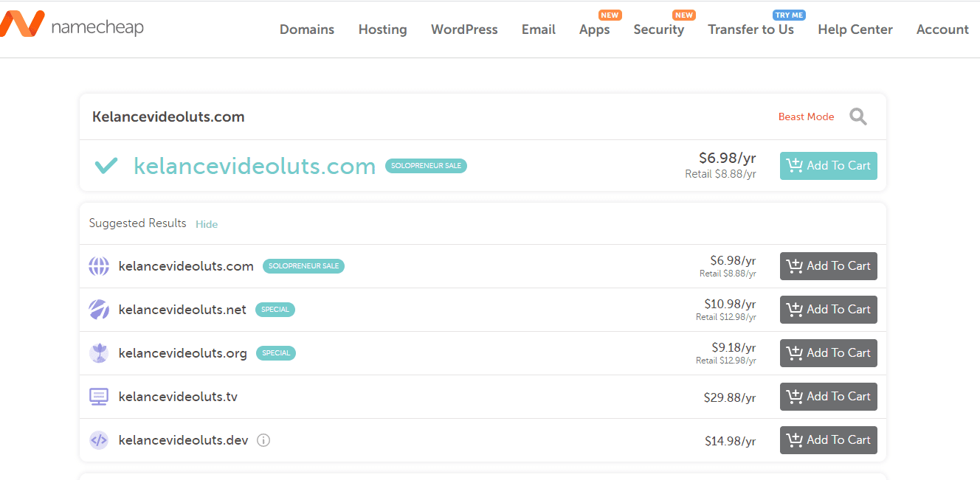
Task: Click the kelancevideoluts.tv domain text
Action: tap(178, 397)
